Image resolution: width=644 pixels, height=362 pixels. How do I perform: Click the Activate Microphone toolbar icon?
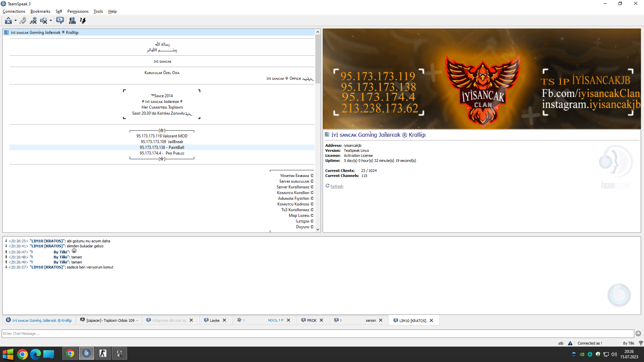pos(23,21)
